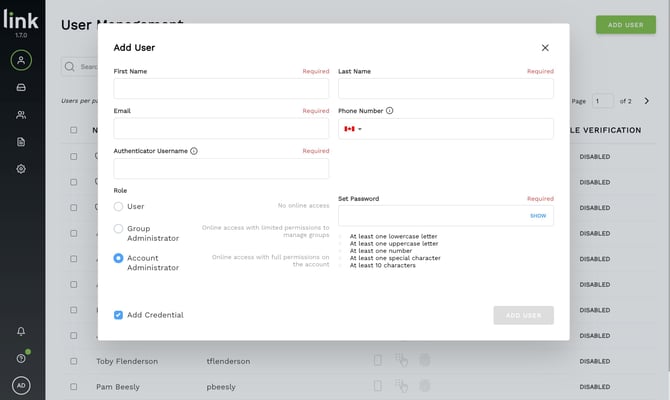Click into the First Name field
The width and height of the screenshot is (670, 400).
221,88
